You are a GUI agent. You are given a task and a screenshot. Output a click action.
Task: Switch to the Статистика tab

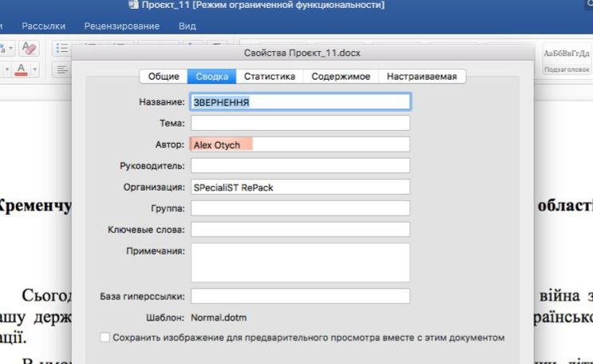(270, 77)
